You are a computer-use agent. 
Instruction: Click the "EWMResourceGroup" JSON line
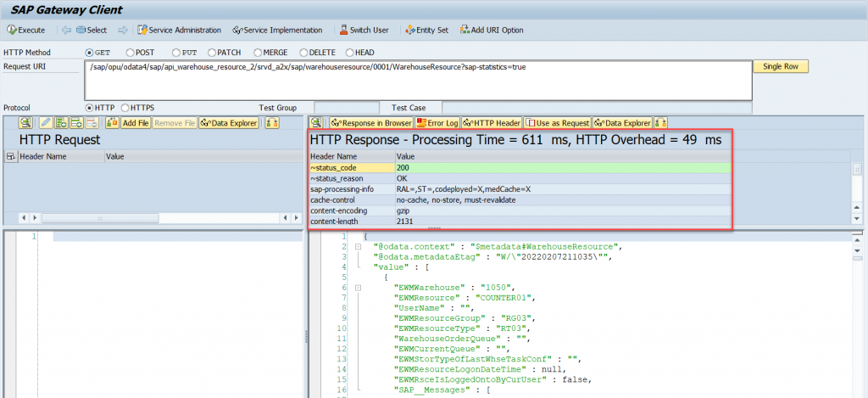coord(465,318)
